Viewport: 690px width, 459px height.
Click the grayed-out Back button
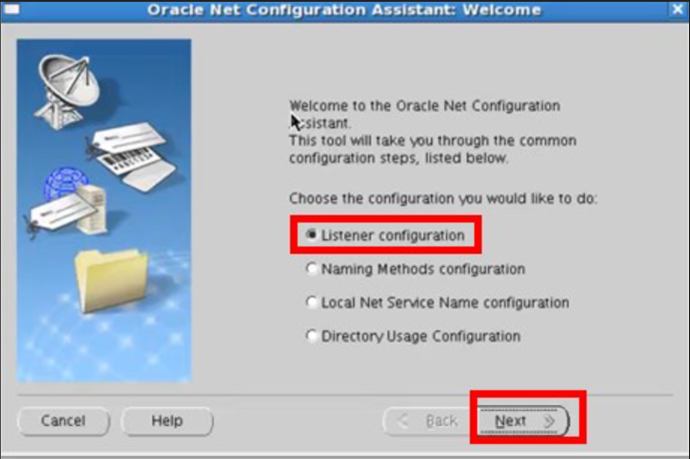429,421
